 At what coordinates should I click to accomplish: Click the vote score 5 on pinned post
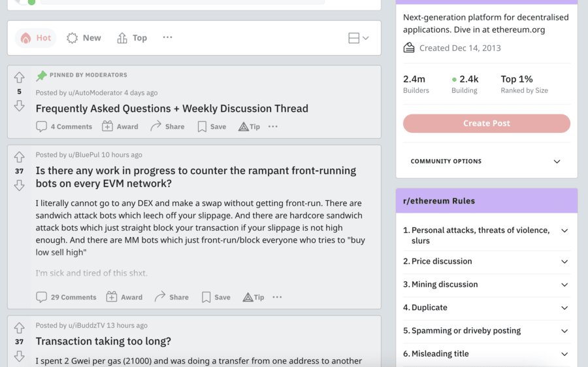(x=19, y=92)
